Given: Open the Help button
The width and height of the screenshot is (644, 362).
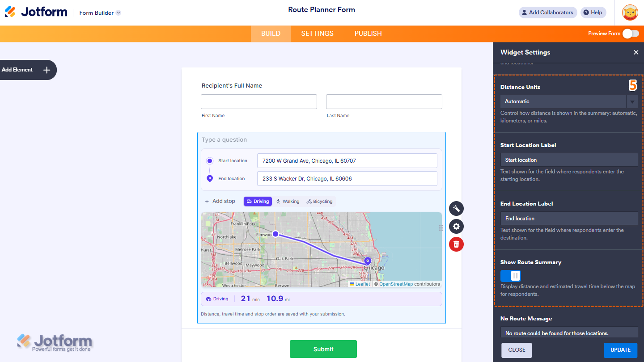Looking at the screenshot, I should 593,13.
